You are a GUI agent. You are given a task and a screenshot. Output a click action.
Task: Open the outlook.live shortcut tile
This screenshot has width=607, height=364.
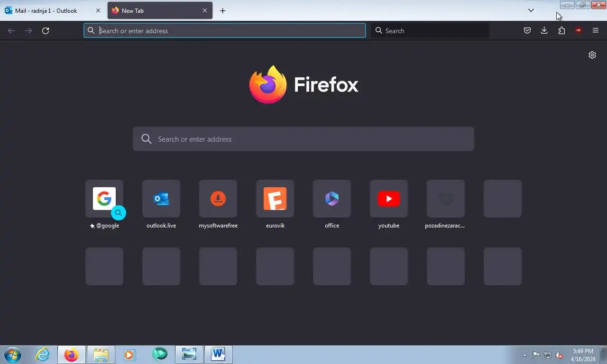161,199
